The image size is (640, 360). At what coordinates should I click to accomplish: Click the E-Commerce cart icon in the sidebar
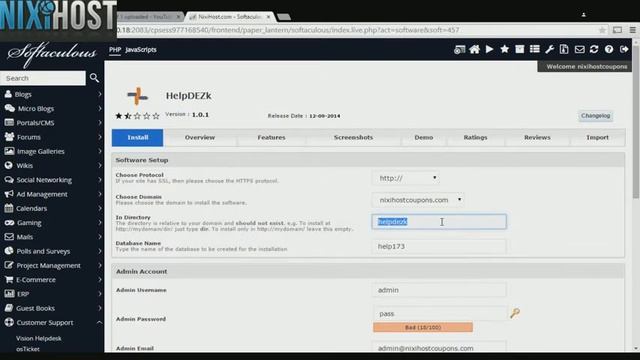pos(9,280)
